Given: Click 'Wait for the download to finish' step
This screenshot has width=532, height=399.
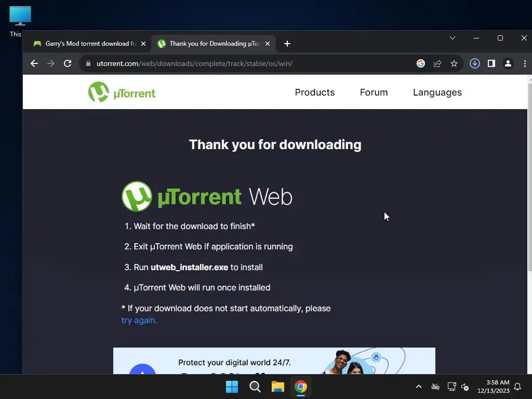Looking at the screenshot, I should [x=194, y=227].
